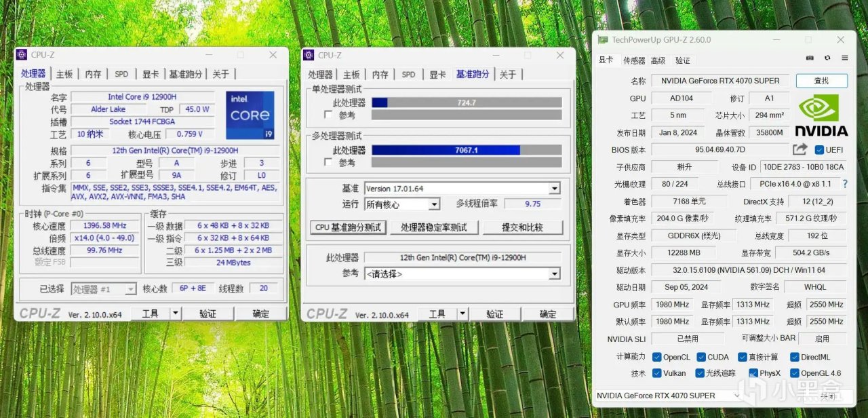
Task: Click 提交和比较 button
Action: (522, 227)
